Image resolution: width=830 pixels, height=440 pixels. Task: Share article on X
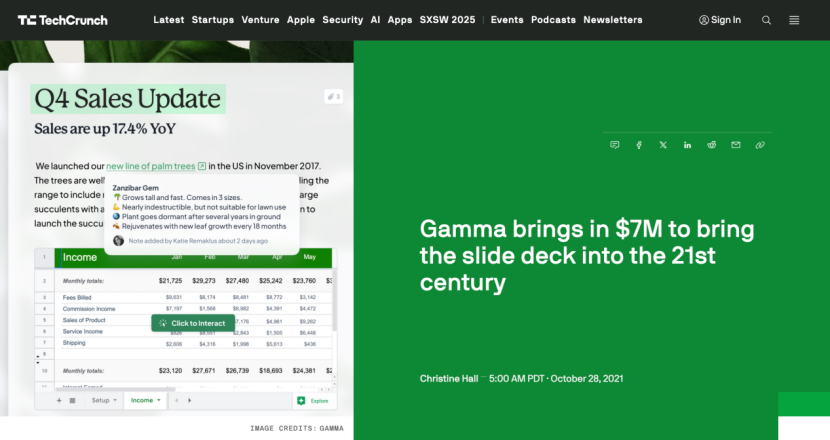(663, 145)
